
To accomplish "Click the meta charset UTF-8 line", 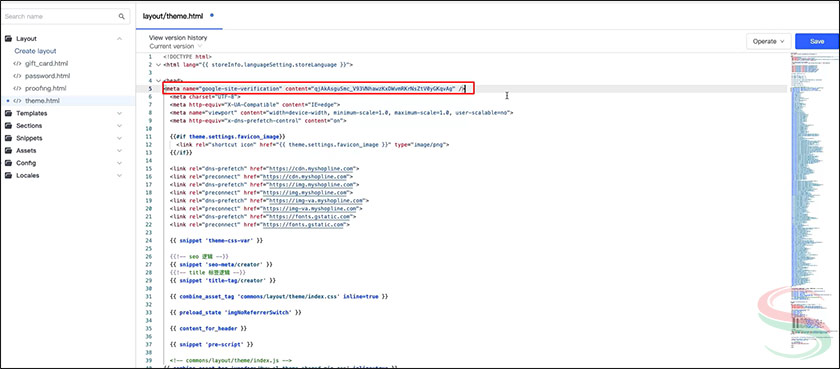I will point(205,96).
